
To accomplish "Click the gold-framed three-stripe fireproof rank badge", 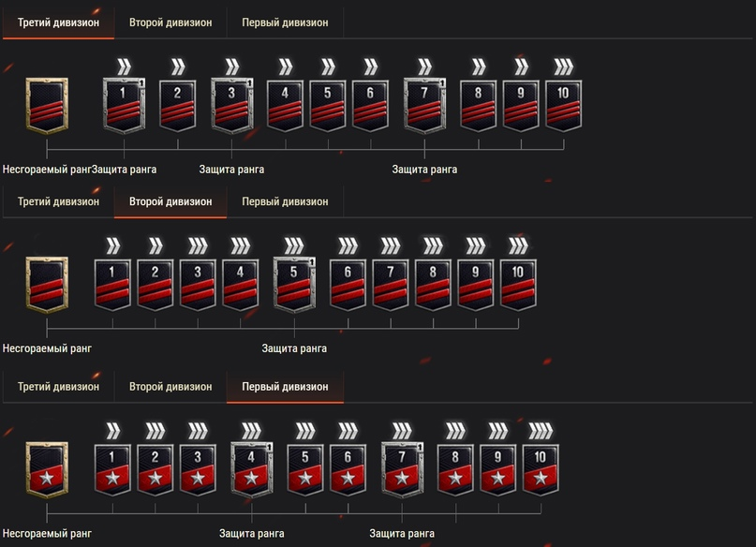I will (47, 106).
